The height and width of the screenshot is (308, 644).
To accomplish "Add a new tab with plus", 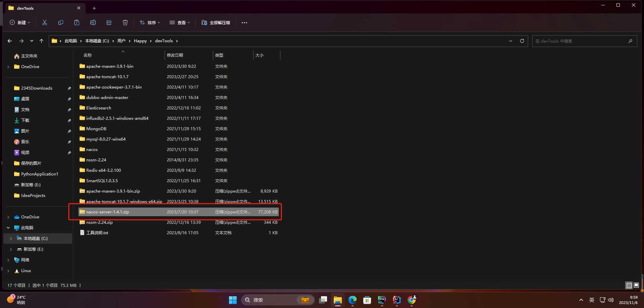I will tap(94, 8).
